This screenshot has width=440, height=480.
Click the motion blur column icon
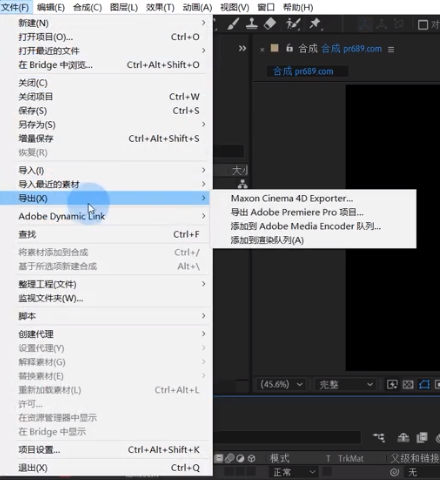coord(230,458)
